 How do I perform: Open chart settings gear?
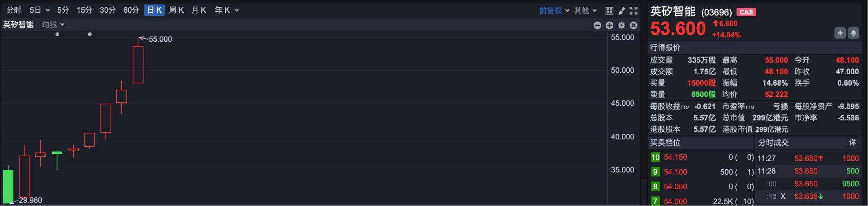point(622,25)
